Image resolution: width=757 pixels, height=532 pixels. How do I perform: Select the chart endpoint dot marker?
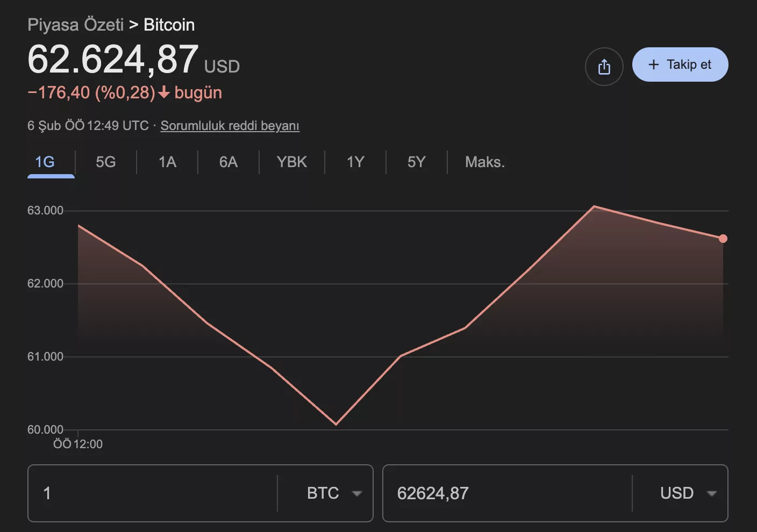[723, 238]
